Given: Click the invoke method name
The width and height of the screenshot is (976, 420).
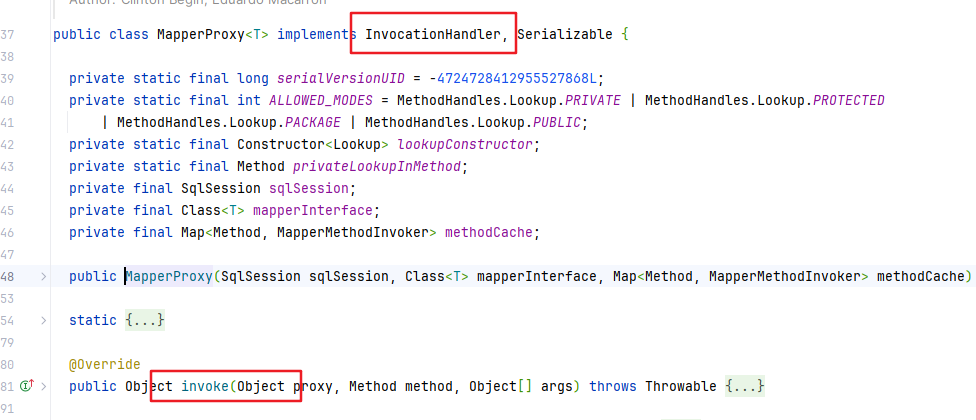Looking at the screenshot, I should coord(205,386).
